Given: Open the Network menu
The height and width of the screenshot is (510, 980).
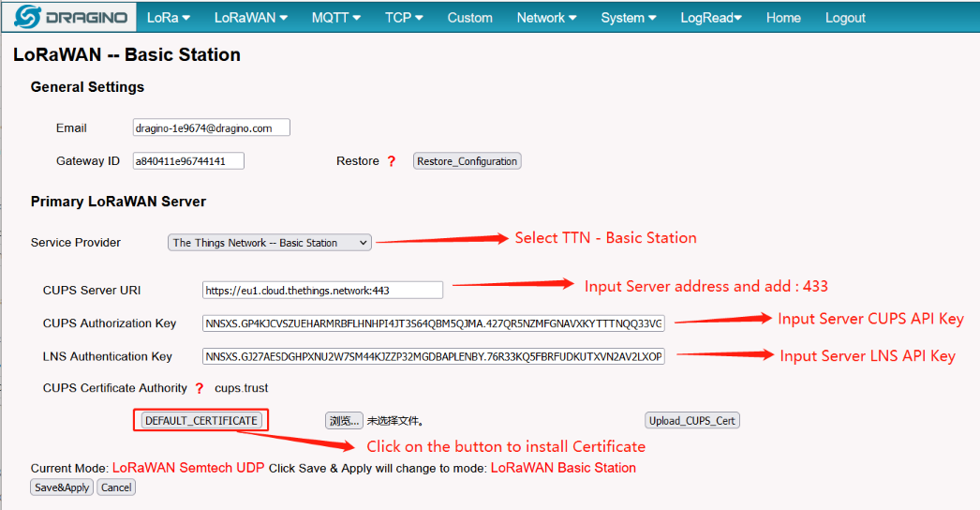Looking at the screenshot, I should tap(546, 18).
